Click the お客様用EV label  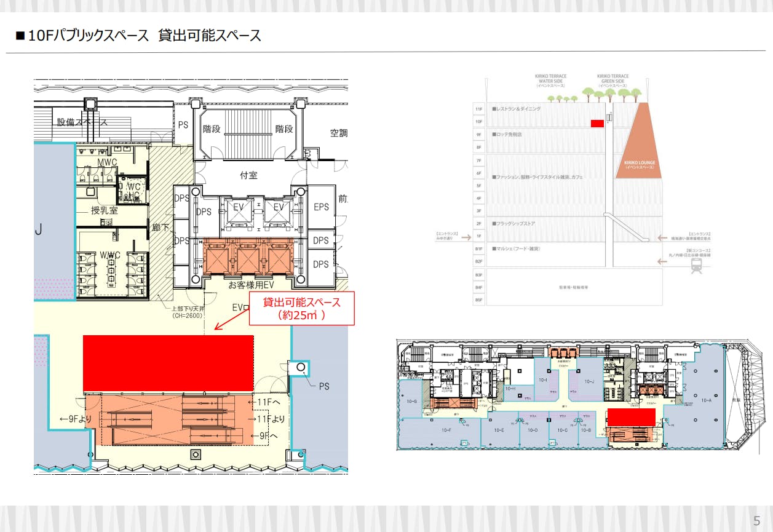click(251, 285)
